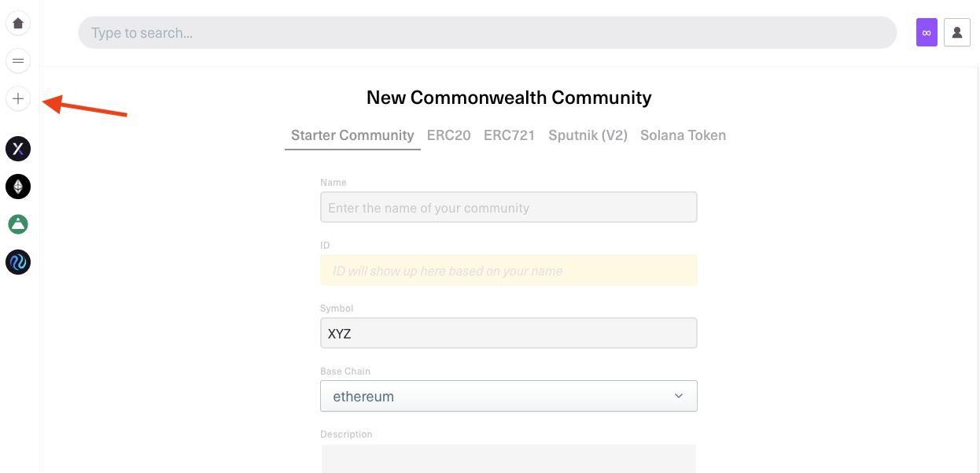Open the Sputnik (V2) tab
This screenshot has width=980, height=473.
coord(588,135)
